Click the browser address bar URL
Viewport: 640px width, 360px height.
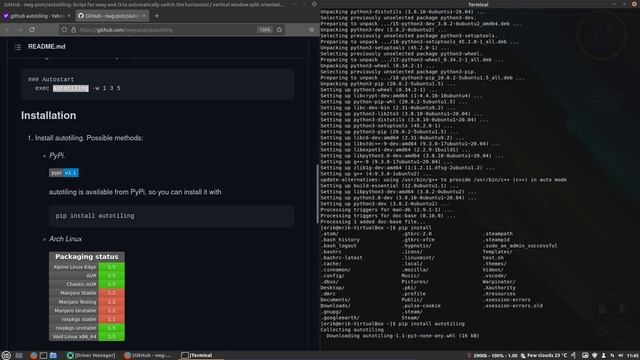click(x=127, y=30)
